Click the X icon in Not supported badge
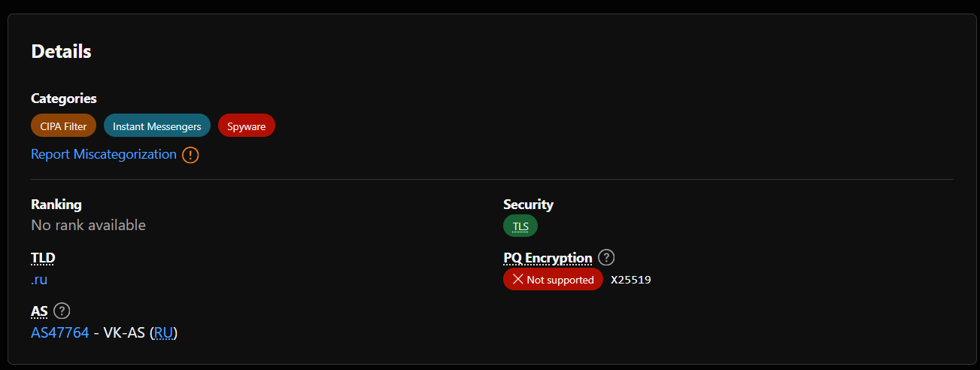The width and height of the screenshot is (980, 370). coord(517,280)
